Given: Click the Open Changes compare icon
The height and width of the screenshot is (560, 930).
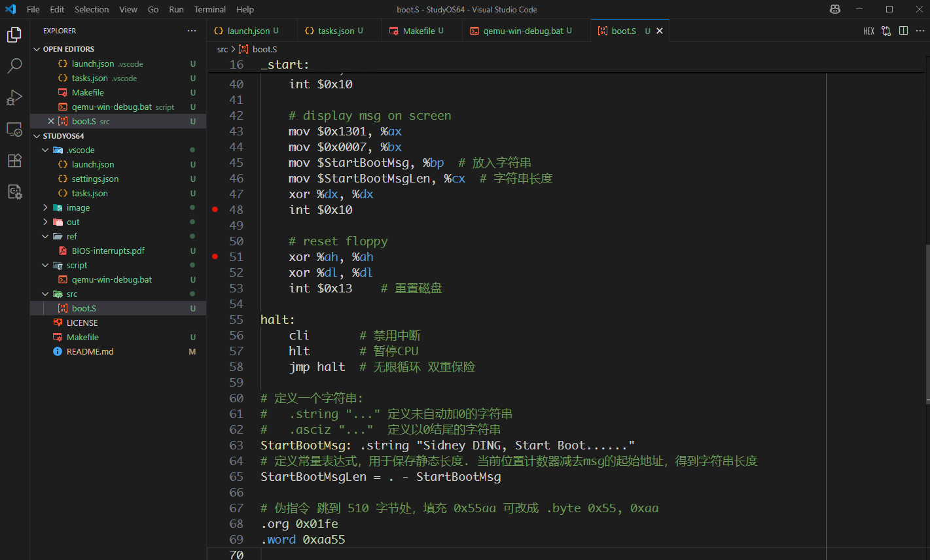Looking at the screenshot, I should [x=886, y=31].
